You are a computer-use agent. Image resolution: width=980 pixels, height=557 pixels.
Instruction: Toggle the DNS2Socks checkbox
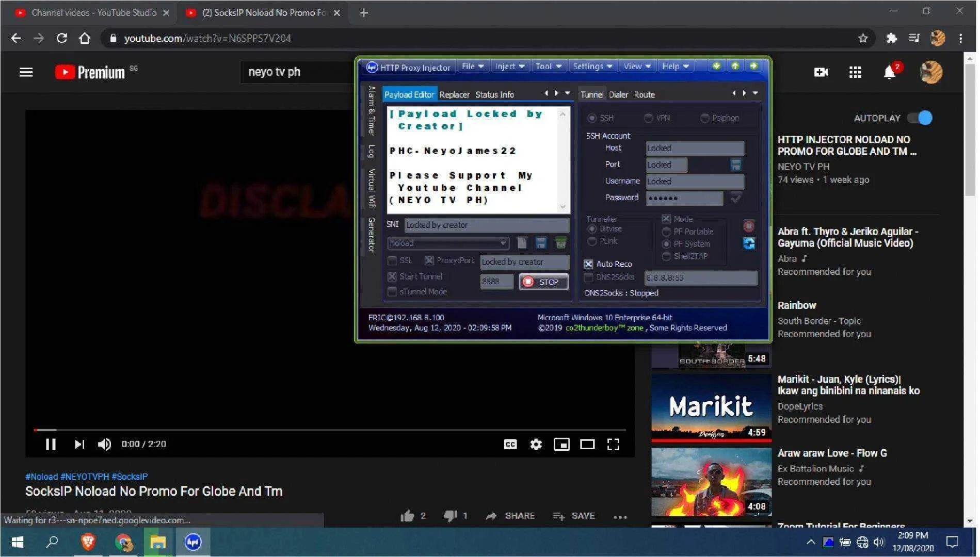(588, 277)
